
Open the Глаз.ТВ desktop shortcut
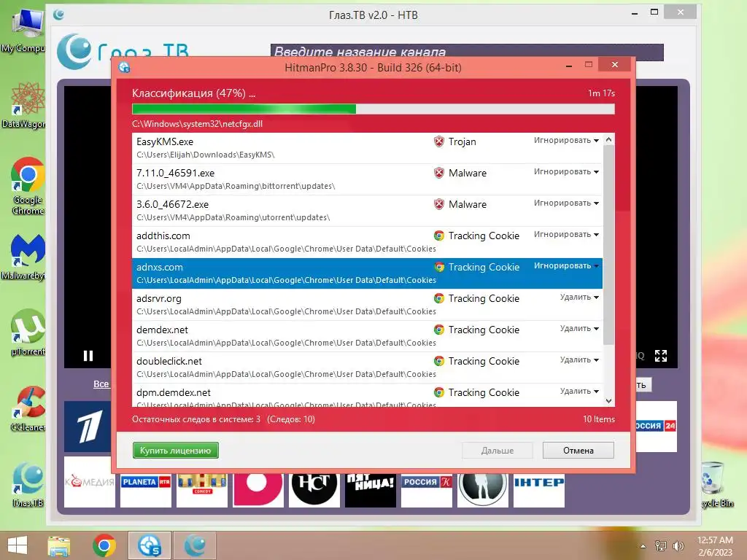pos(28,485)
